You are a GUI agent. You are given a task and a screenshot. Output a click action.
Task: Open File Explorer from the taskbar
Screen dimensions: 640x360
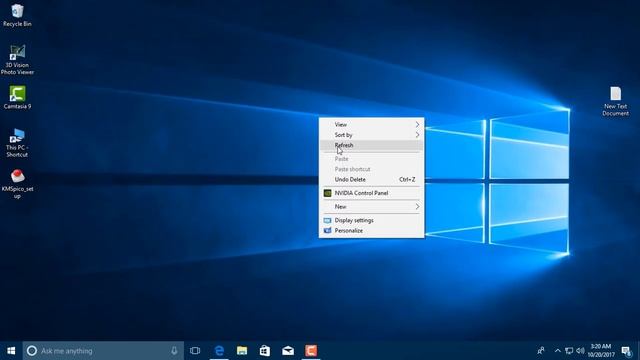(242, 351)
